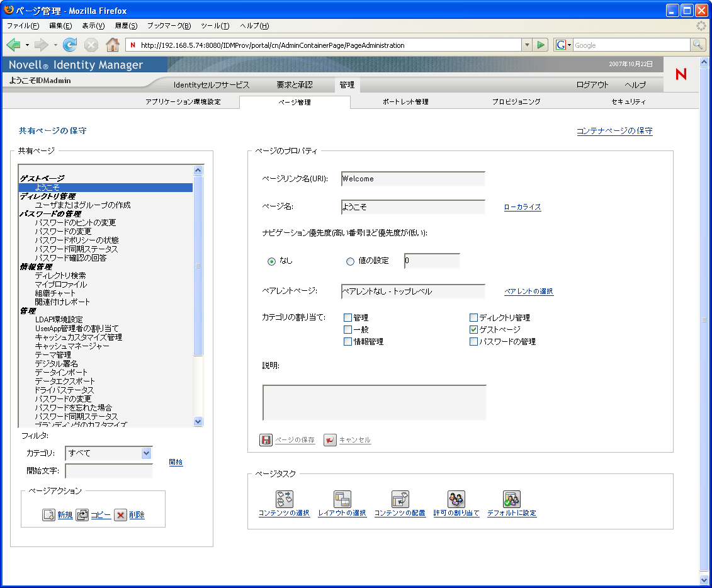This screenshot has height=588, width=712.
Task: Click the save page floppy disk icon
Action: pyautogui.click(x=266, y=439)
